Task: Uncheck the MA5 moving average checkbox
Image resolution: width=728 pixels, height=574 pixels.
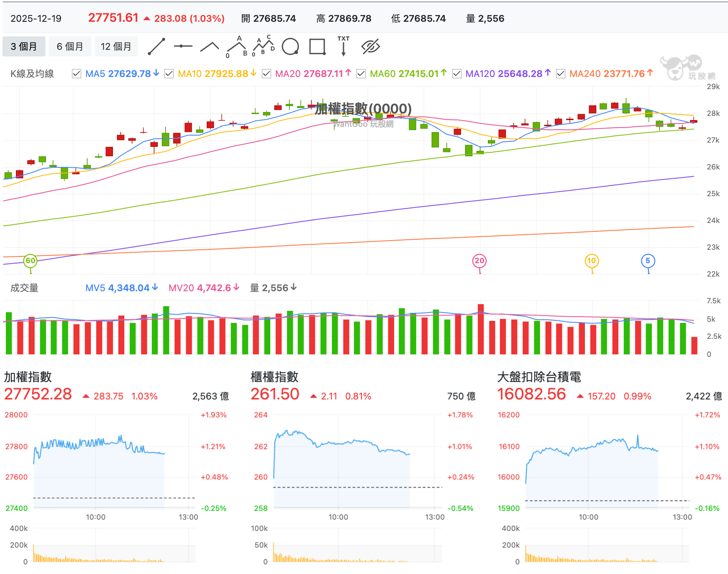Action: point(77,74)
